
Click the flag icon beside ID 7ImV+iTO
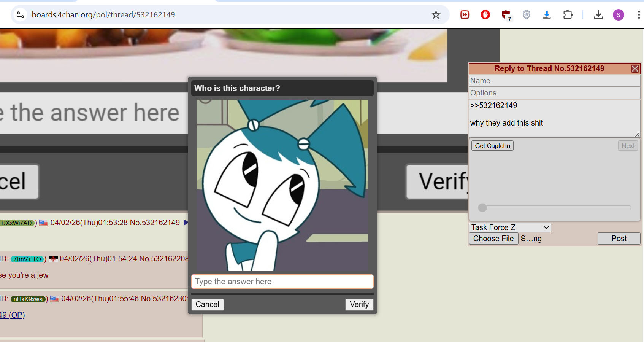[x=53, y=259]
